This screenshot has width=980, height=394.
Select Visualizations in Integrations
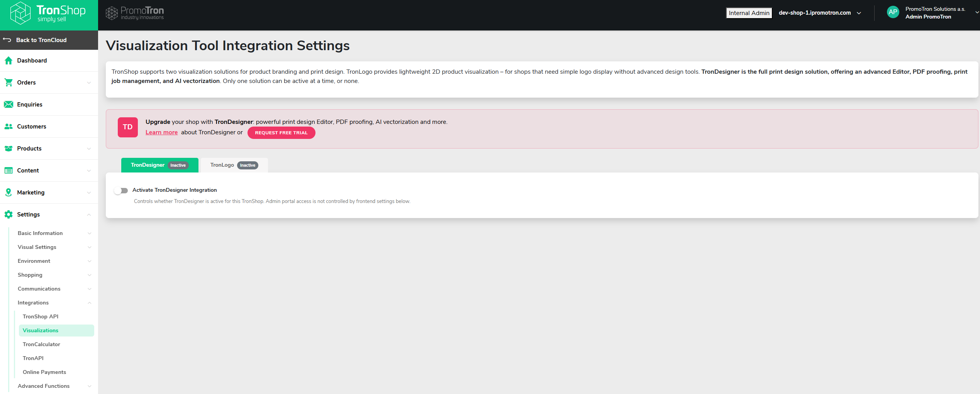pyautogui.click(x=56, y=330)
